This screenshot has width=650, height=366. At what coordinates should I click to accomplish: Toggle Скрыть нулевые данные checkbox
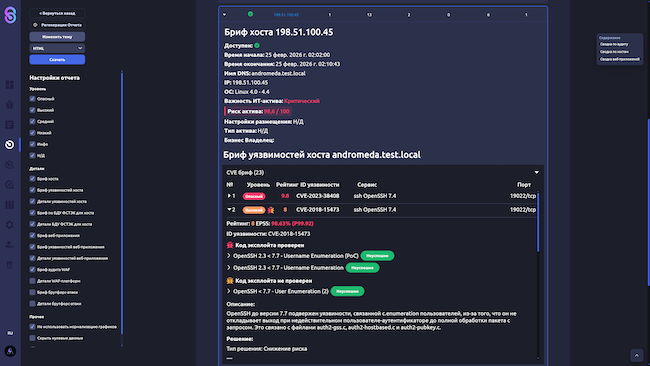tap(32, 338)
